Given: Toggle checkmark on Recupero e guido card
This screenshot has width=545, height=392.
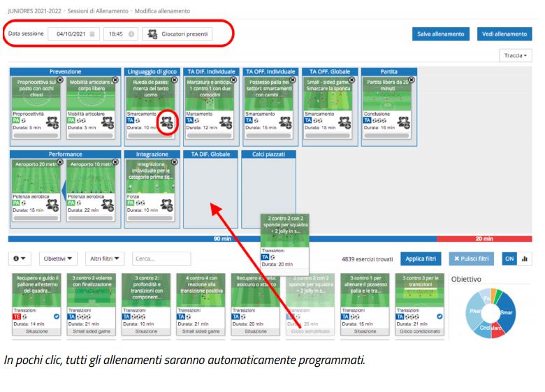Looking at the screenshot, I should point(56,315).
